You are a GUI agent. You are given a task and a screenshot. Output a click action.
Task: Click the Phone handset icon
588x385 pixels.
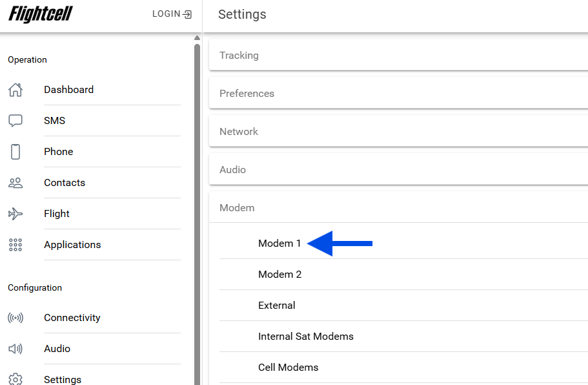(x=15, y=152)
